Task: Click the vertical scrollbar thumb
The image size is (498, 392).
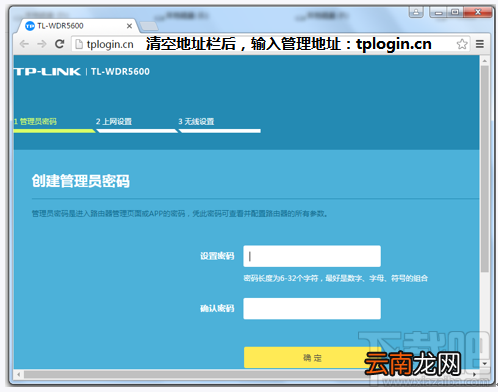Action: (485, 169)
